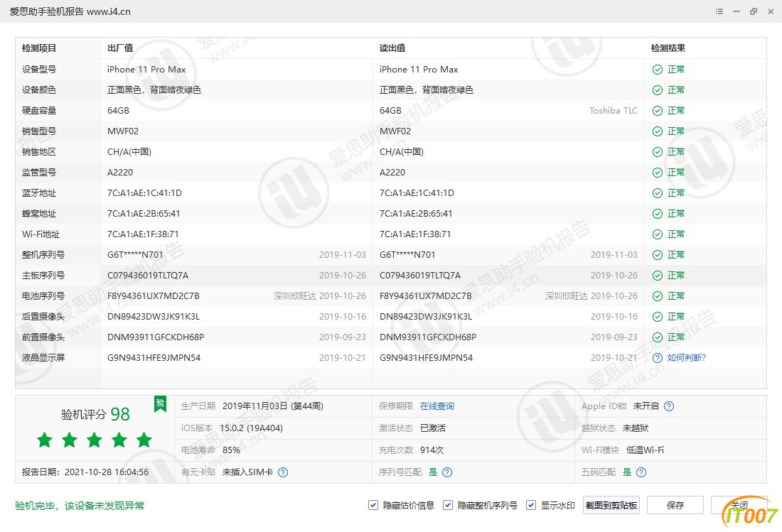782x532 pixels.
Task: Select factory Bluetooth address 7C:A1:AE:1C:41:1D
Action: [144, 192]
